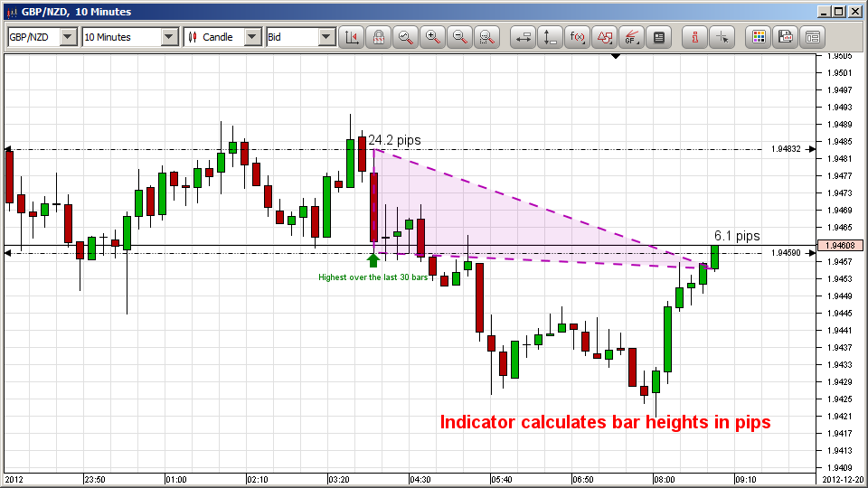
Task: Click the chart shift to end icon
Action: click(352, 37)
